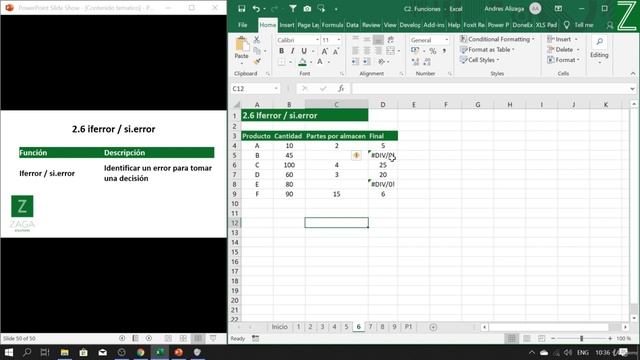Click the Comma Style icon
Image resolution: width=640 pixels, height=360 pixels.
pos(444,51)
